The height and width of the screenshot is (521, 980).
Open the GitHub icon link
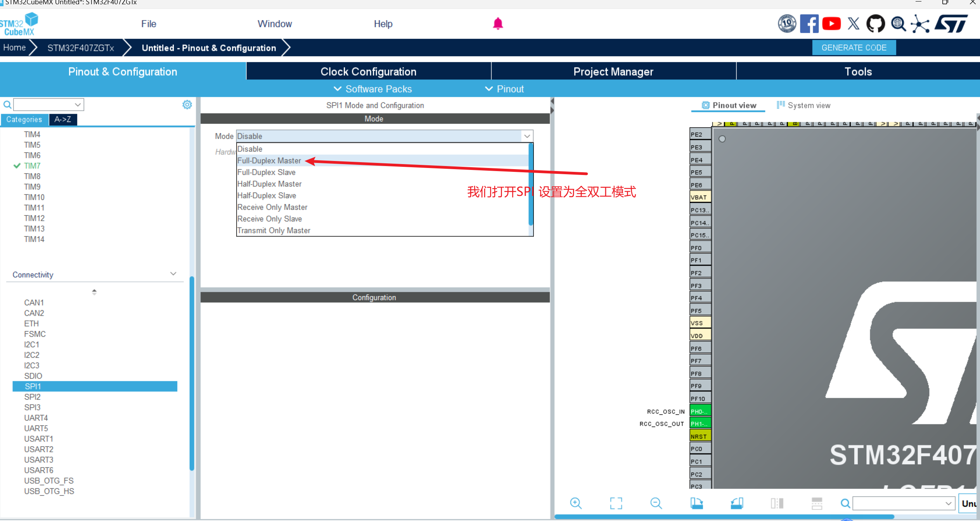[x=876, y=24]
